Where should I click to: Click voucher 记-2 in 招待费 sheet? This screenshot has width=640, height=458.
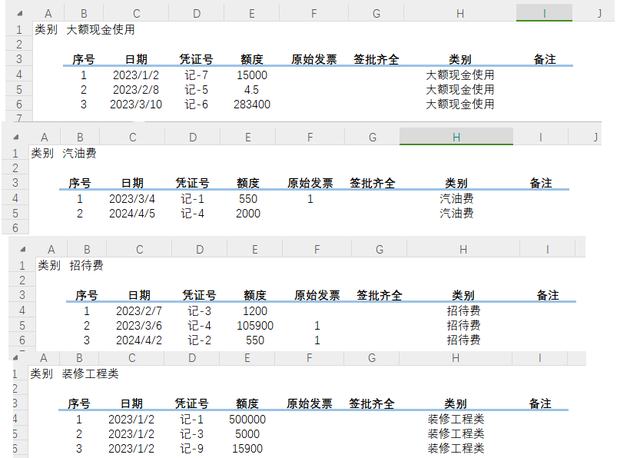point(199,340)
